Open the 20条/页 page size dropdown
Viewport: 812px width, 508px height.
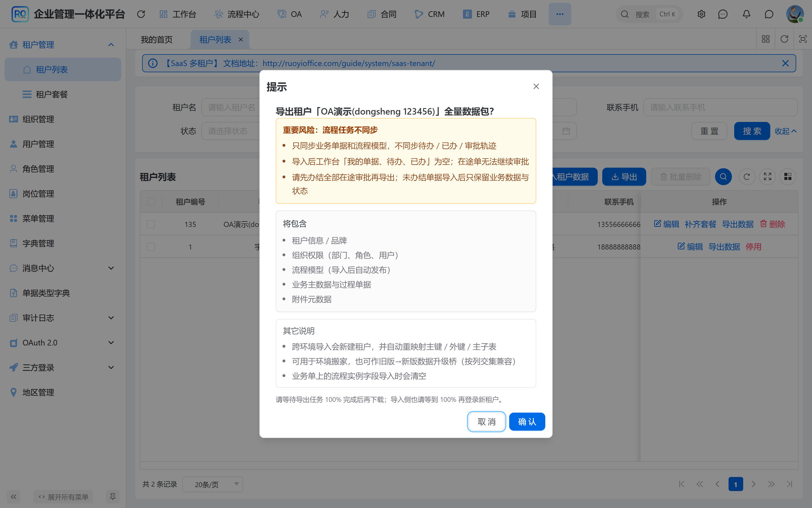coord(212,484)
